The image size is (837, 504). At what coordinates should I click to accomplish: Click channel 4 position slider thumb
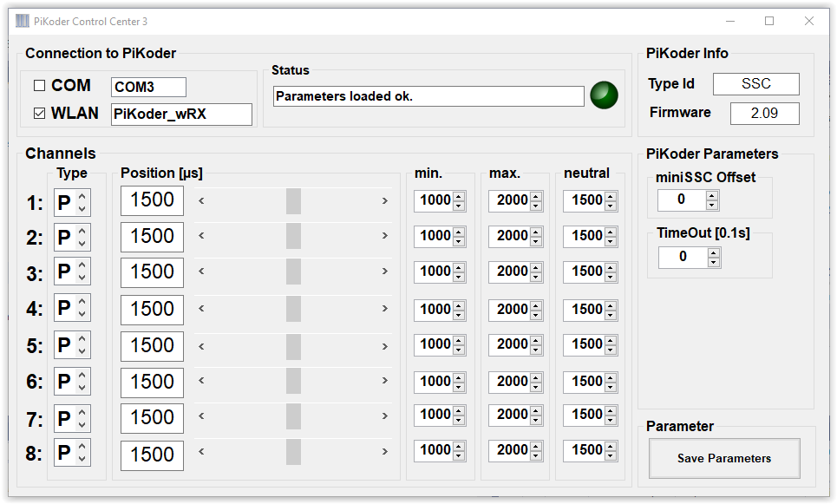293,309
